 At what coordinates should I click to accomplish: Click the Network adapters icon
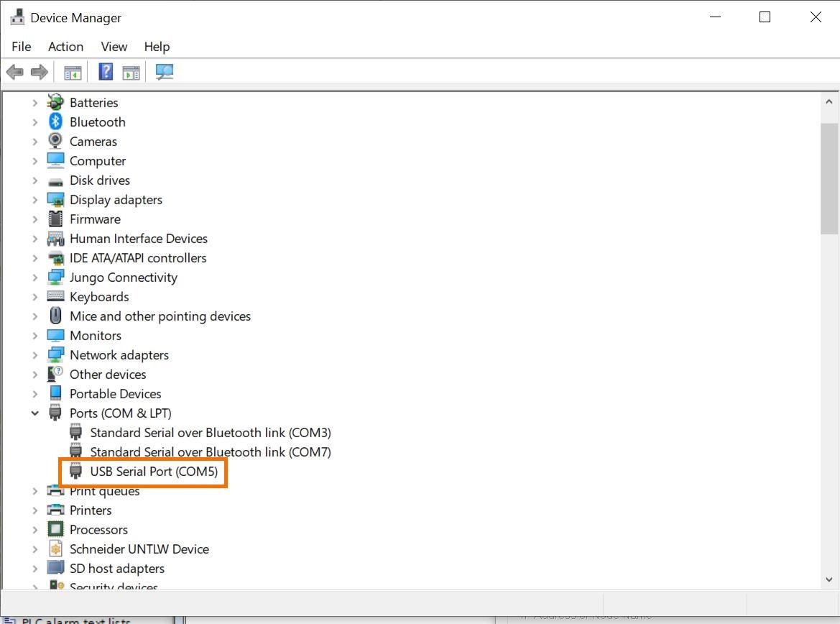[x=55, y=354]
